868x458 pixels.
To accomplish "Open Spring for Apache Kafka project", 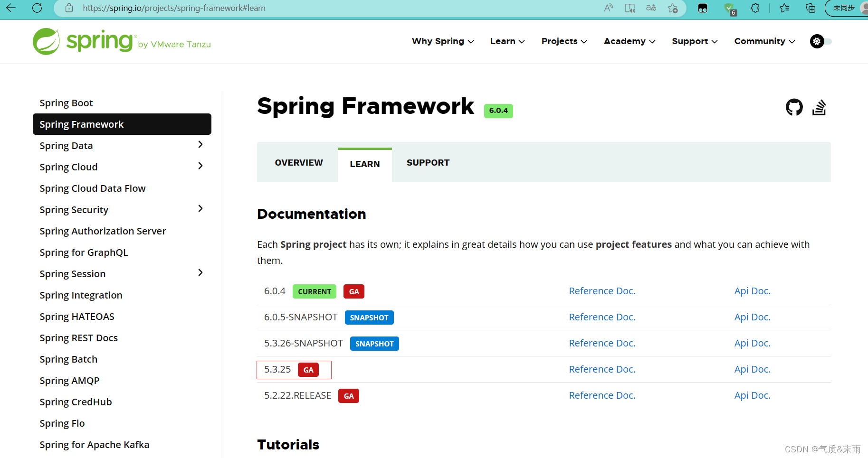I will pyautogui.click(x=95, y=445).
